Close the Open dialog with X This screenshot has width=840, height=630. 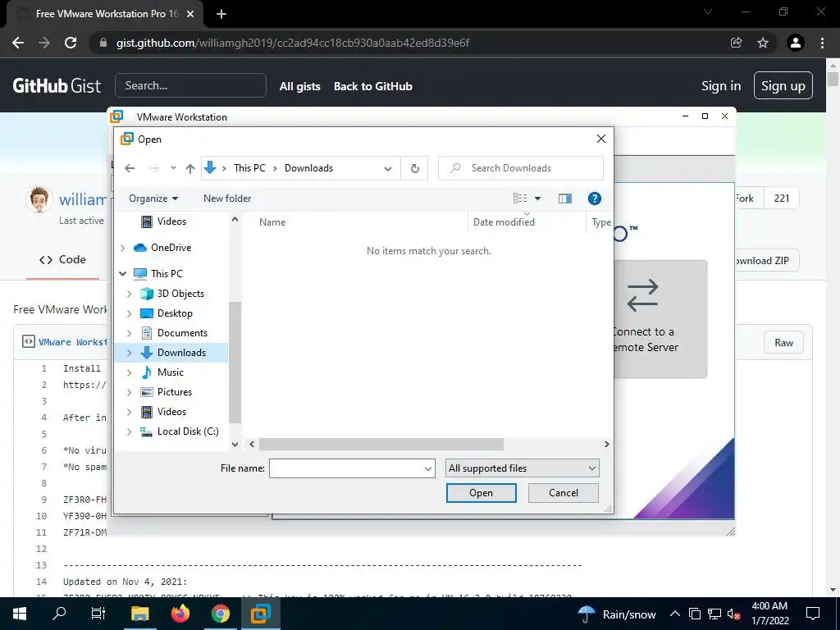pos(601,139)
